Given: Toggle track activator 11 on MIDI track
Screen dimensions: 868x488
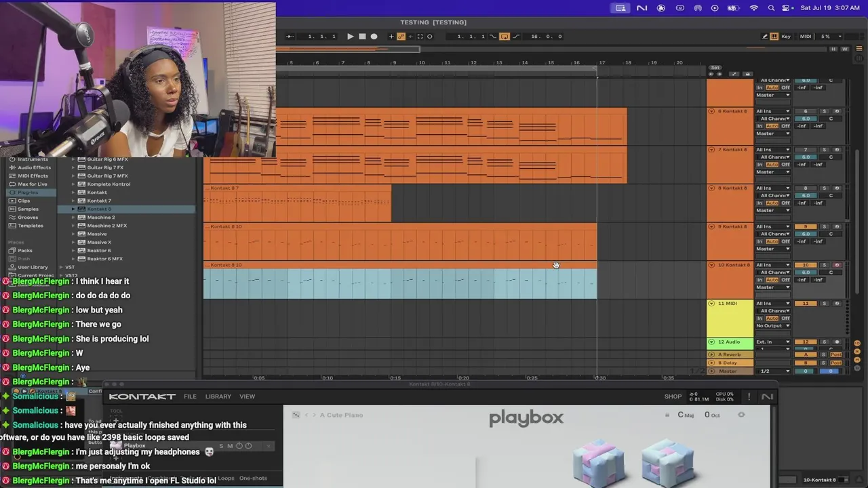Looking at the screenshot, I should (806, 303).
